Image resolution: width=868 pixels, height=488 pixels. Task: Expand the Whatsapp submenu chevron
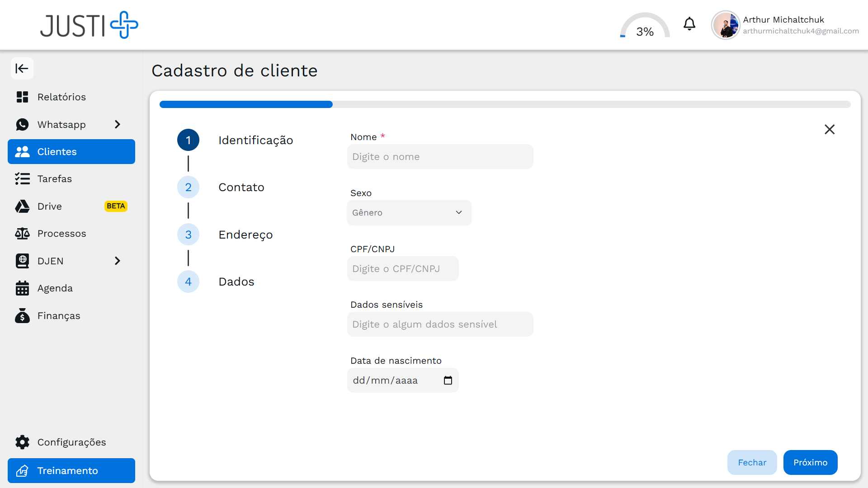tap(118, 124)
